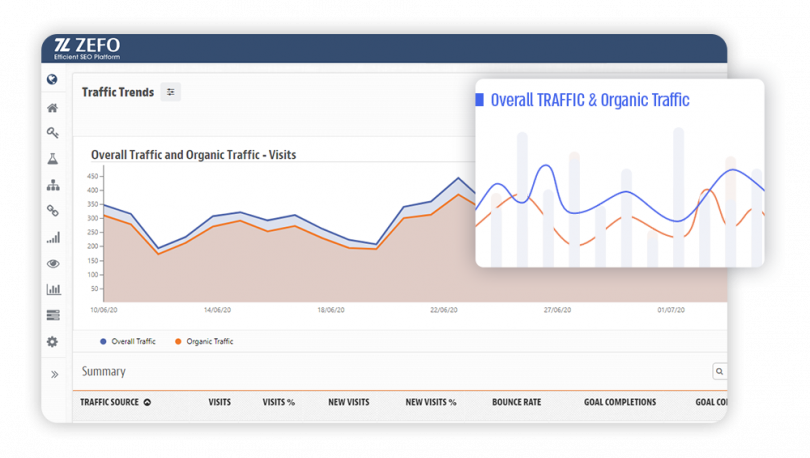This screenshot has height=458, width=810.
Task: Click the globe icon in the sidebar
Action: click(x=52, y=80)
